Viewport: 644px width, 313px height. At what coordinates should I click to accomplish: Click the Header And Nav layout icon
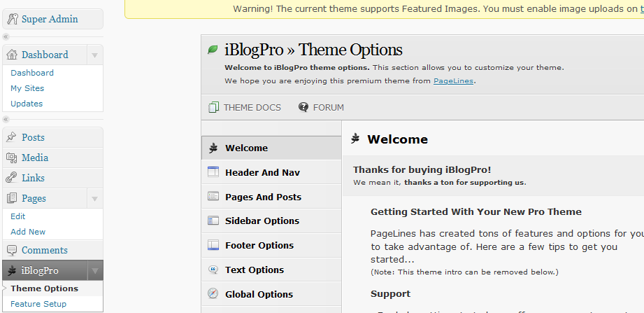click(x=213, y=172)
